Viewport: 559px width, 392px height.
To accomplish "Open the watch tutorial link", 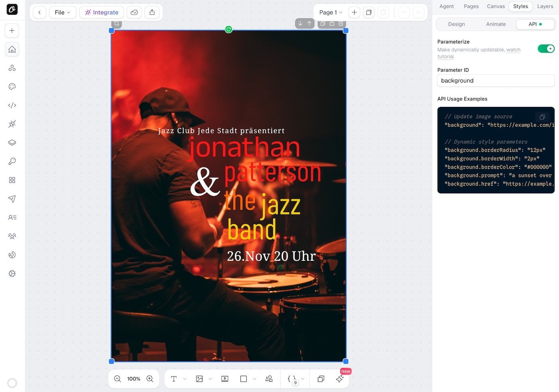I will pos(513,50).
